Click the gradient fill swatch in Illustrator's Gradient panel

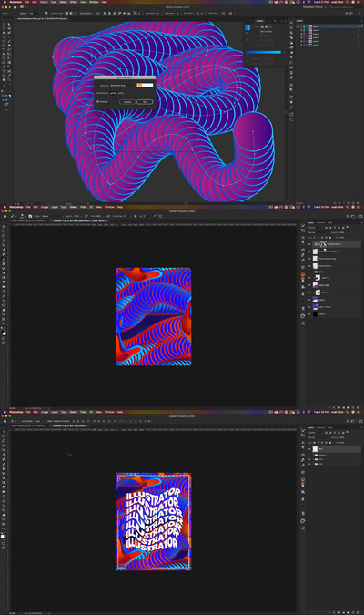tap(248, 27)
